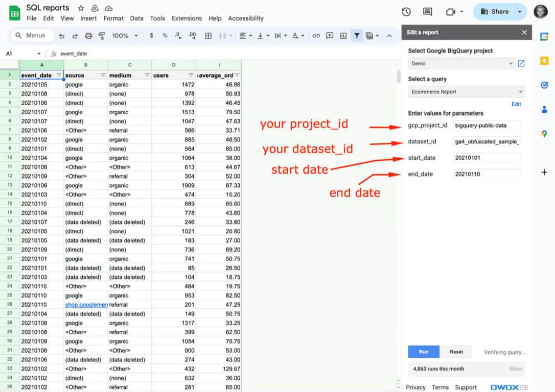Open the Support link
The height and width of the screenshot is (392, 555).
[x=466, y=387]
